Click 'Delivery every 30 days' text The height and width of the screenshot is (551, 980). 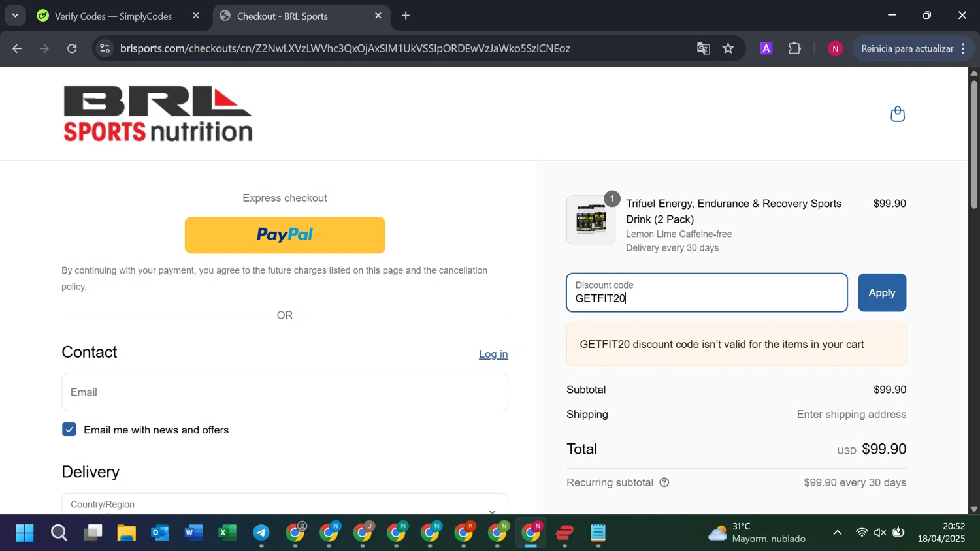click(x=672, y=248)
